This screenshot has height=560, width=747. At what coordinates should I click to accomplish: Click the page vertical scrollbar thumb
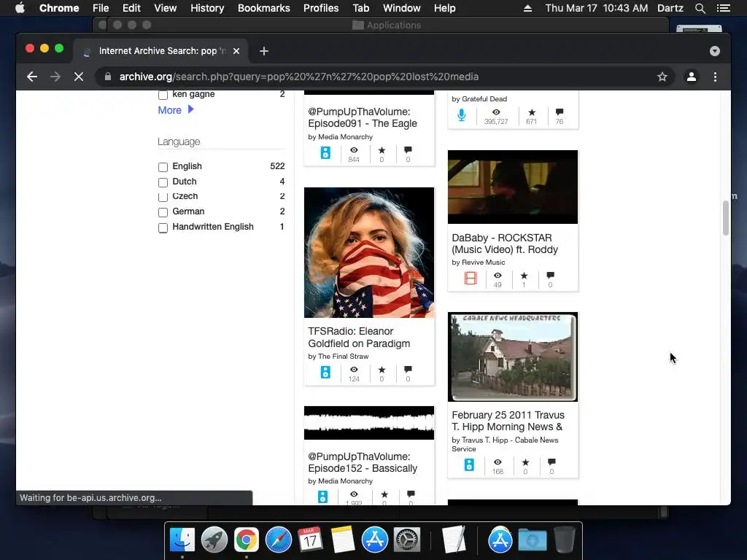click(x=726, y=218)
